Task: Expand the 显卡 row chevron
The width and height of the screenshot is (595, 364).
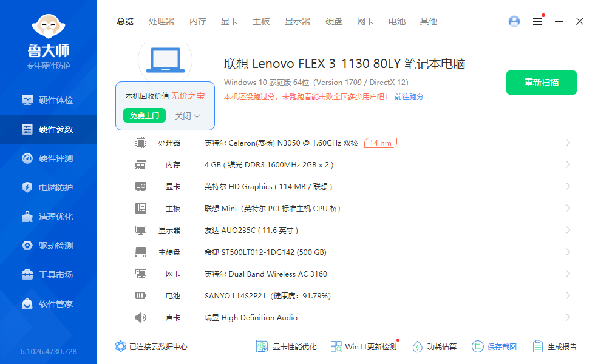Action: (x=568, y=187)
